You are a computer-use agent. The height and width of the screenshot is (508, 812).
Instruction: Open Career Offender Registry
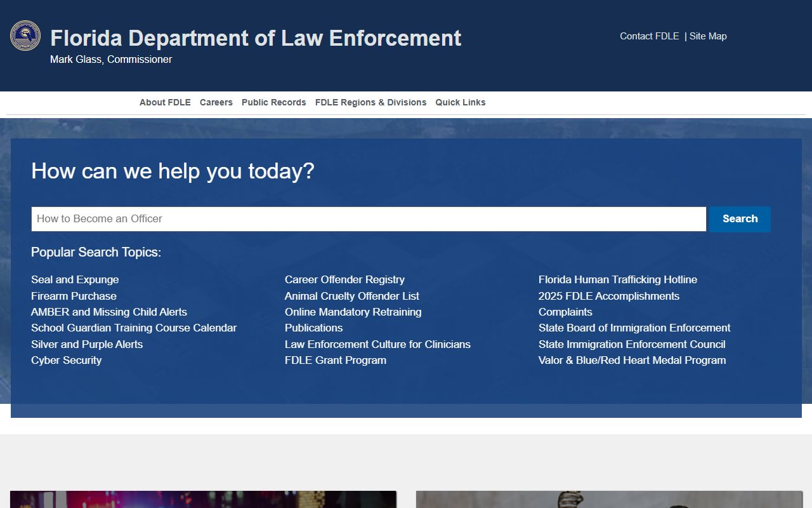(x=344, y=279)
